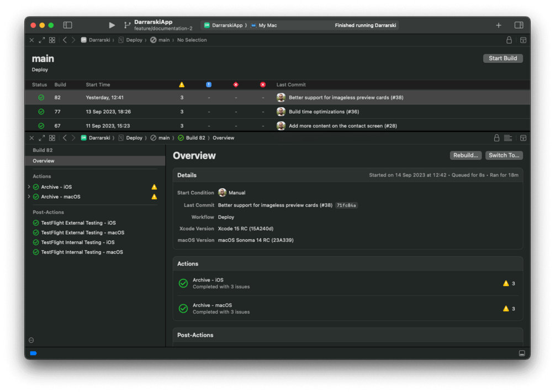This screenshot has height=392, width=555.
Task: Click the warning column header icon
Action: click(182, 84)
